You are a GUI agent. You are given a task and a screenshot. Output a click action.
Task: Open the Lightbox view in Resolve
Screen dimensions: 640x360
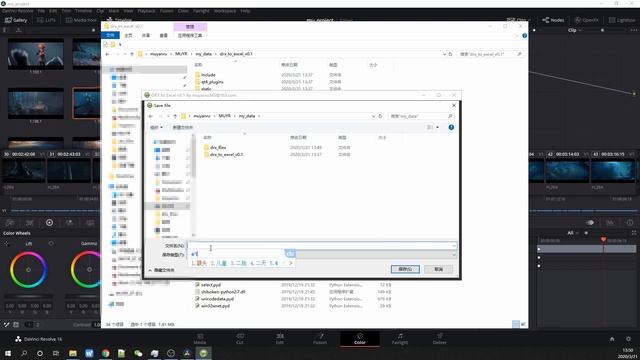[622, 20]
